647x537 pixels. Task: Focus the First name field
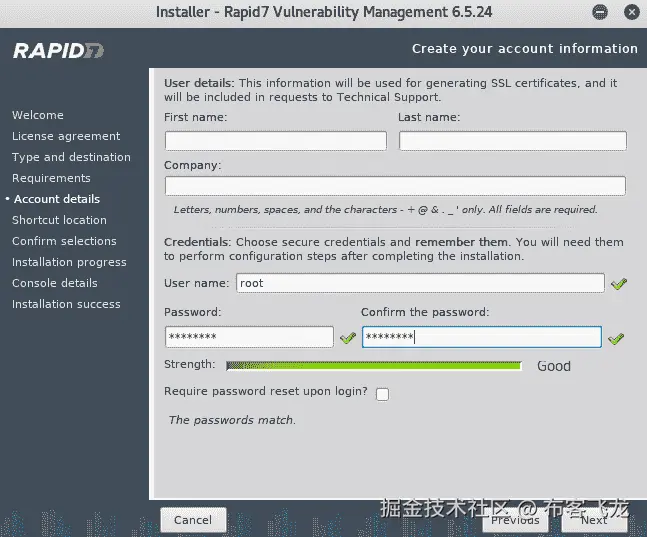tap(276, 141)
